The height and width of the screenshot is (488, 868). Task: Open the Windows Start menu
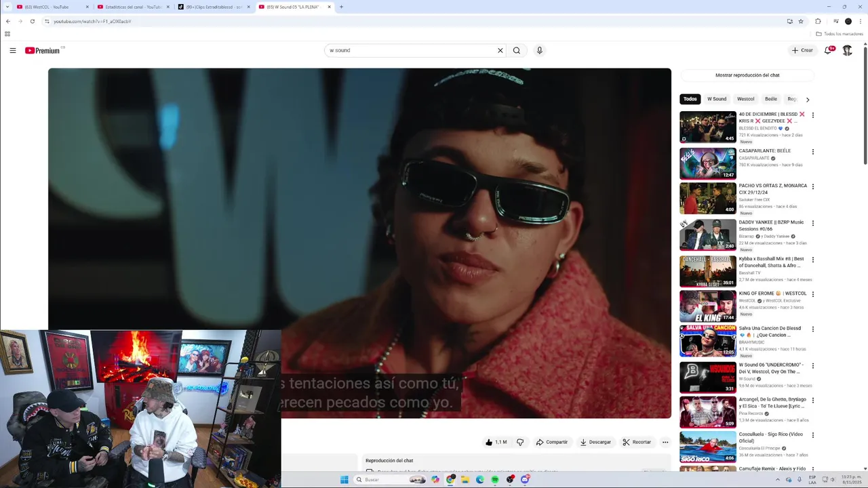[x=344, y=479]
